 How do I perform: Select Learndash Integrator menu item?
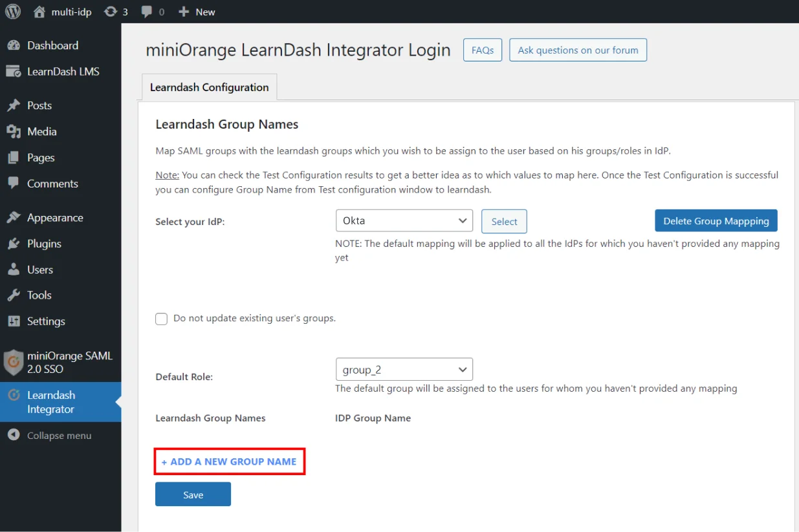coord(60,402)
